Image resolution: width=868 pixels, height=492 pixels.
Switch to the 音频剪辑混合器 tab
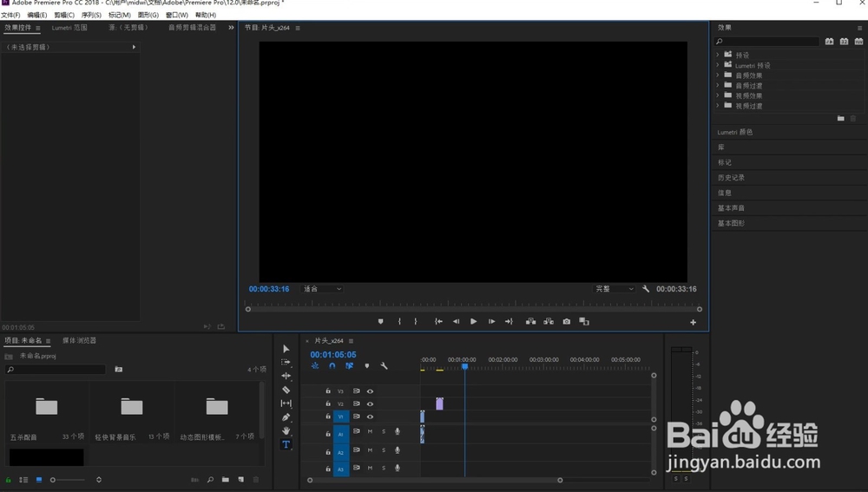[192, 28]
